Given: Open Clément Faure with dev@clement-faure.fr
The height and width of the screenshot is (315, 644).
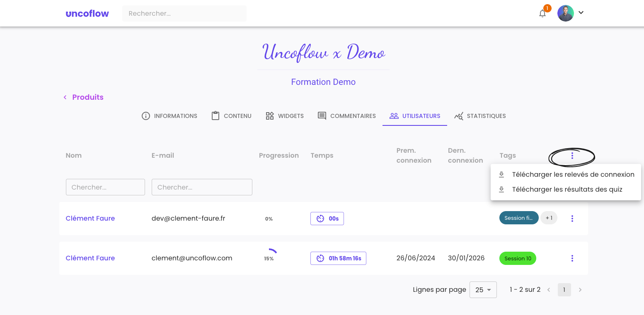Looking at the screenshot, I should [90, 219].
